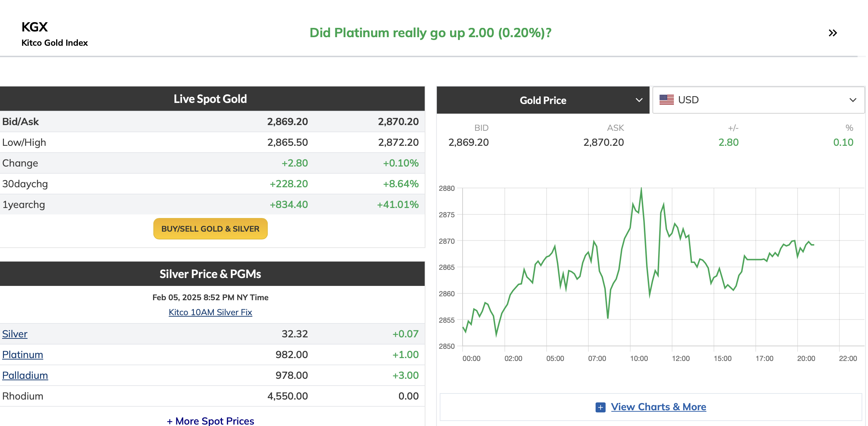
Task: Open Kitco 10AM Silver Fix link
Action: tap(210, 312)
